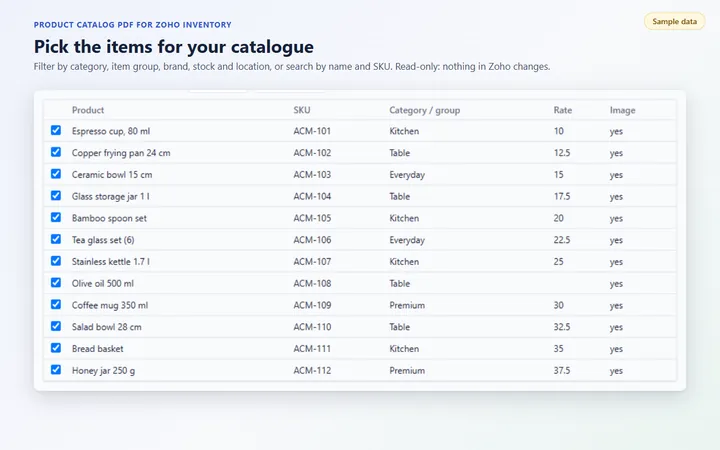
Task: Click SKU cell ACM-108
Action: pos(312,284)
